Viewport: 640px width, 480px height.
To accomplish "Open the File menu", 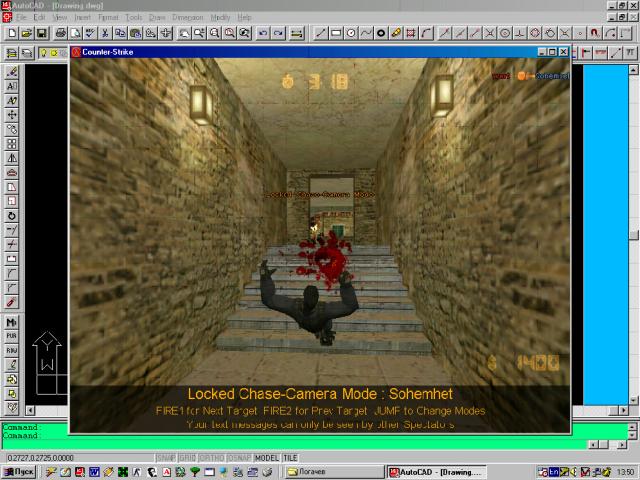I will click(x=21, y=17).
